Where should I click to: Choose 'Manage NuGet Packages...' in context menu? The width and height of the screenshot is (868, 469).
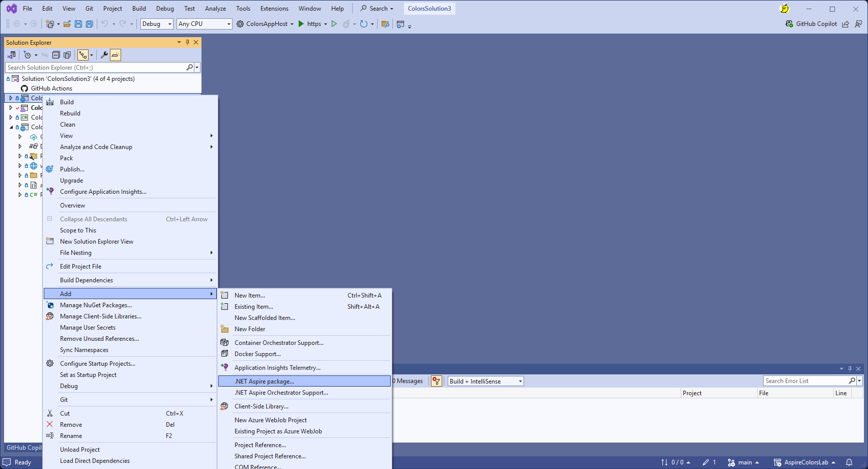point(96,305)
